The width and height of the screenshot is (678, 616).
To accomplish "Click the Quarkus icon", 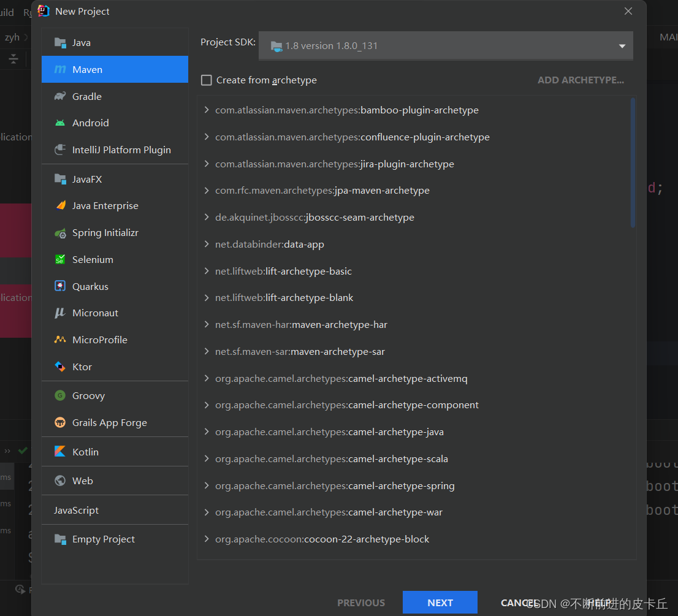I will tap(60, 286).
